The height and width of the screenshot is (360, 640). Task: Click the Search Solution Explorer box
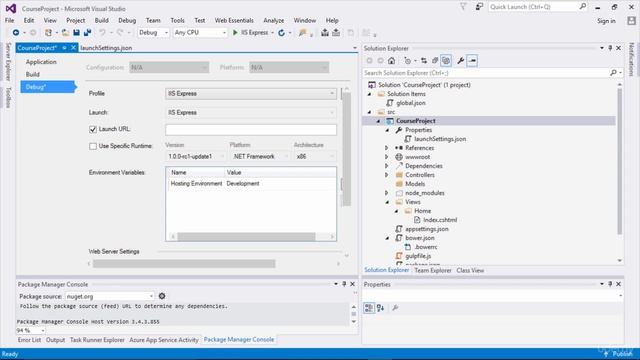click(x=486, y=73)
